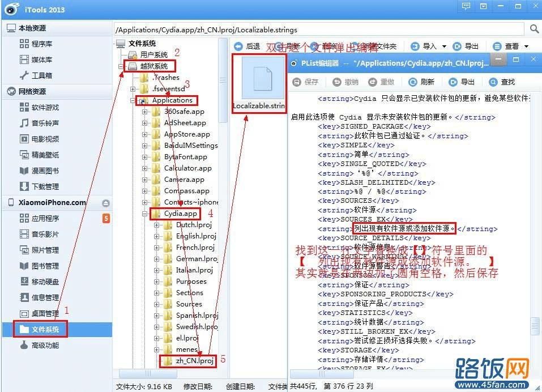Screen dimensions: 542x392
Task: Open 漫画图书 comics and books
Action: click(40, 171)
